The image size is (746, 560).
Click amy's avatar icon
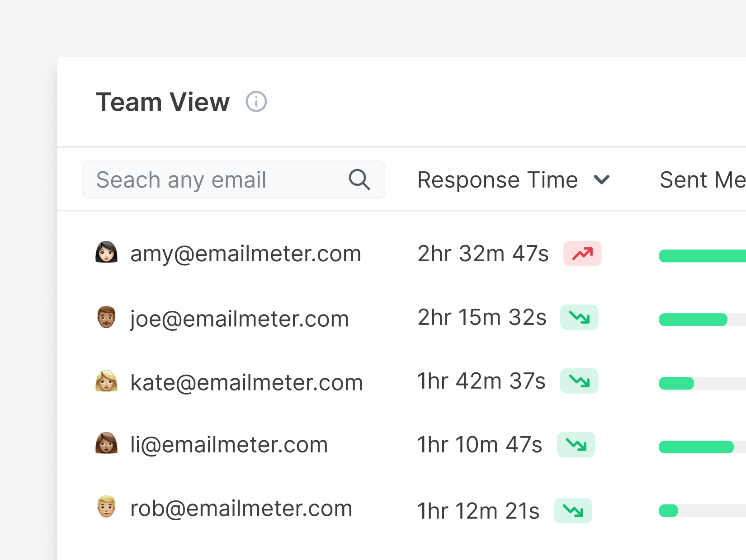(107, 253)
